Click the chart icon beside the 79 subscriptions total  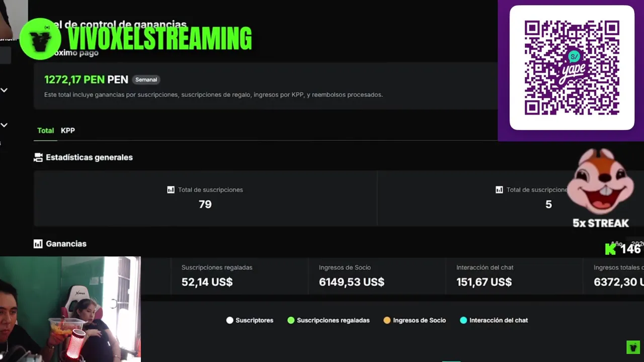171,190
